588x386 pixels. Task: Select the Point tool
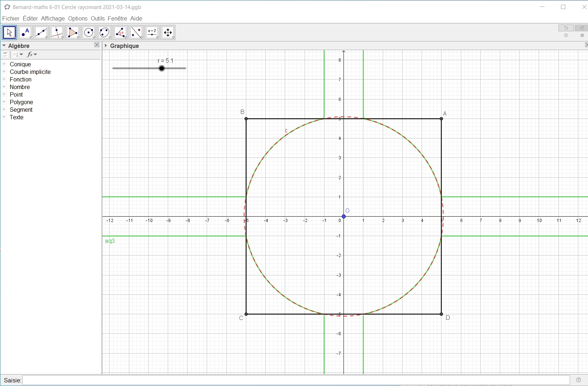(x=26, y=33)
